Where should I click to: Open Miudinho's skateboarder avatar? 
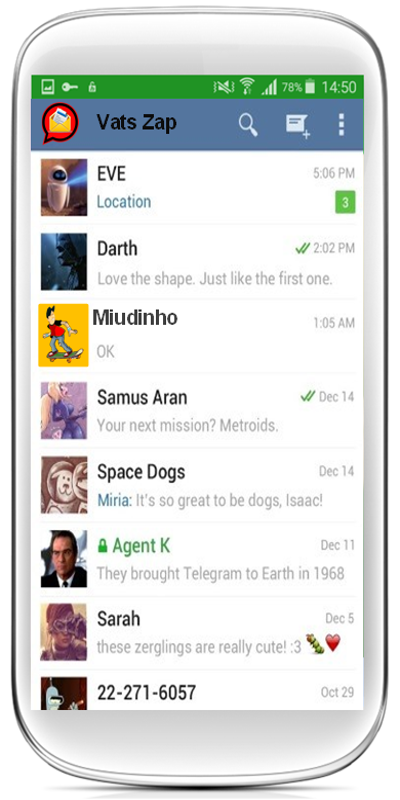tap(63, 335)
